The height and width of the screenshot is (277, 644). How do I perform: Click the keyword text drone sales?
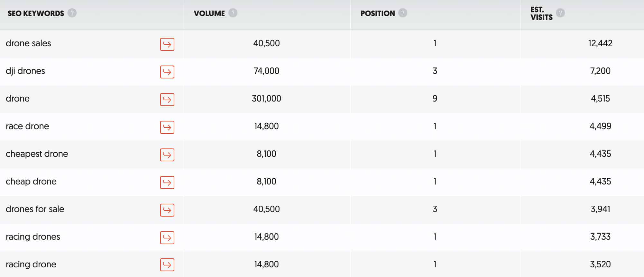pyautogui.click(x=28, y=43)
